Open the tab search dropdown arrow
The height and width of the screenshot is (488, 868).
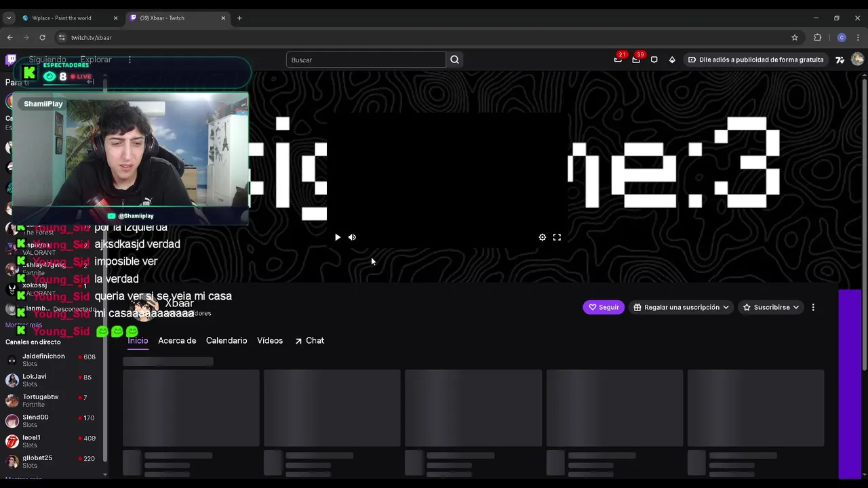click(9, 18)
